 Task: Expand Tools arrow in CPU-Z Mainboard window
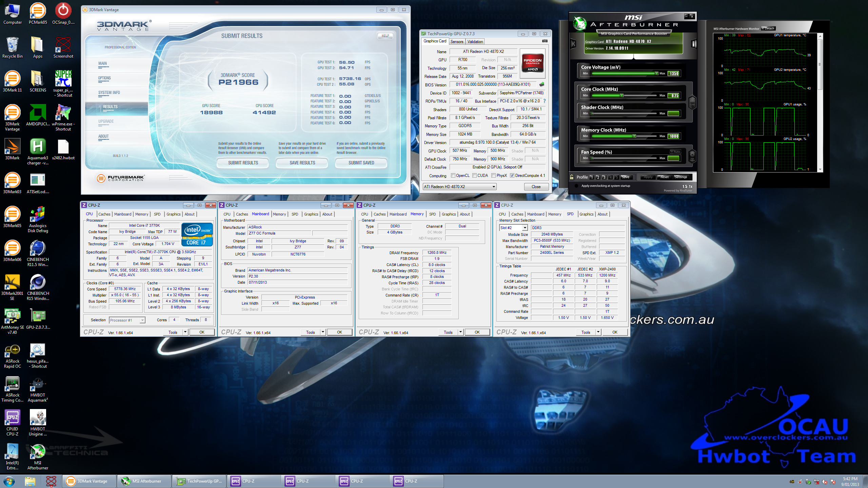pos(323,332)
